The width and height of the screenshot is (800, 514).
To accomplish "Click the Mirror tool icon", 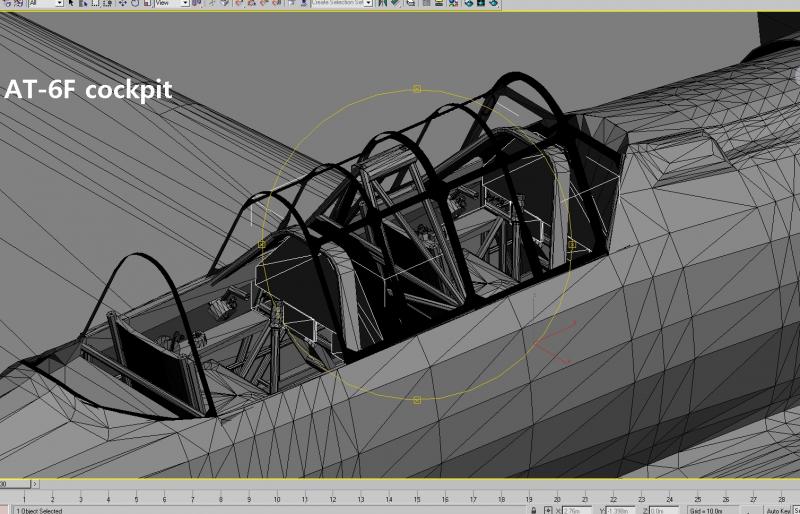I will tap(383, 3).
